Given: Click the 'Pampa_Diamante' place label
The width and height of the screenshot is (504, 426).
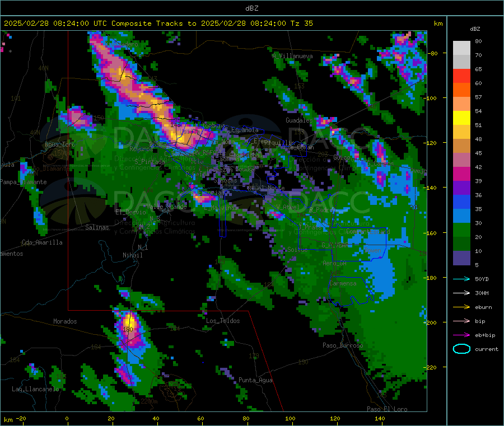Looking at the screenshot, I should coord(23,182).
